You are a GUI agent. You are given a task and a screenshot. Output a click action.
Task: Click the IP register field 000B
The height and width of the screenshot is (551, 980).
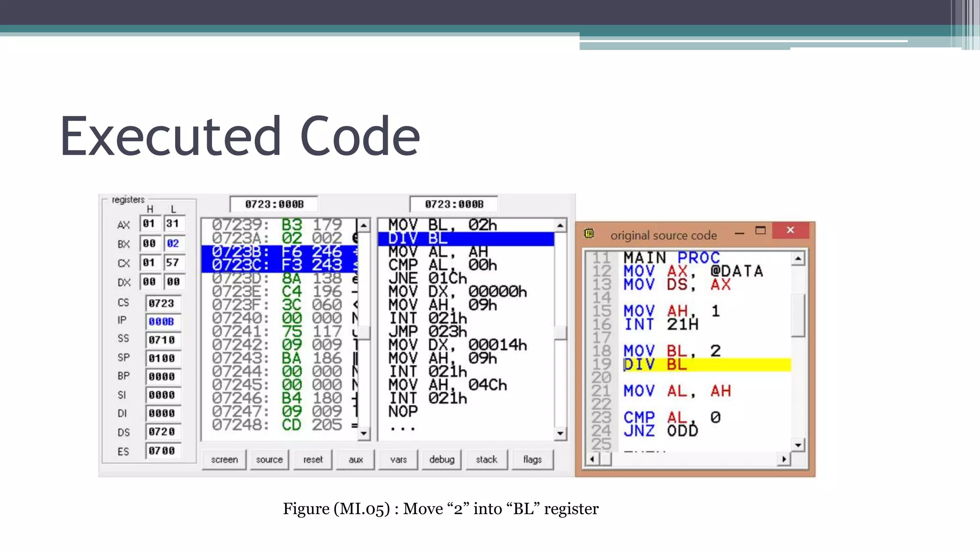pyautogui.click(x=163, y=321)
